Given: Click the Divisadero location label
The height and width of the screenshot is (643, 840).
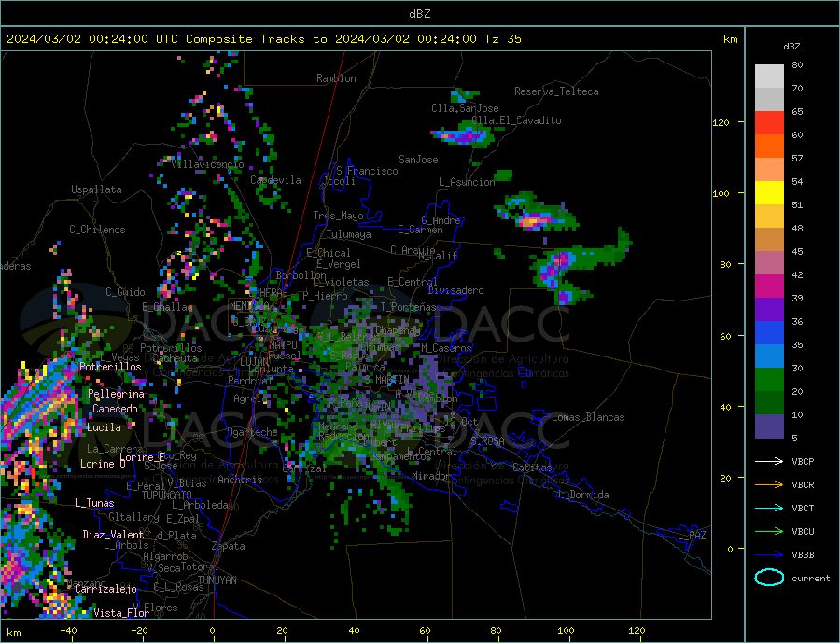Looking at the screenshot, I should pyautogui.click(x=455, y=290).
